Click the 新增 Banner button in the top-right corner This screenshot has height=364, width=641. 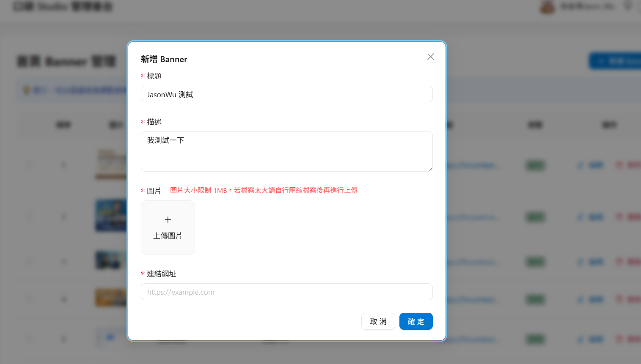(x=618, y=61)
